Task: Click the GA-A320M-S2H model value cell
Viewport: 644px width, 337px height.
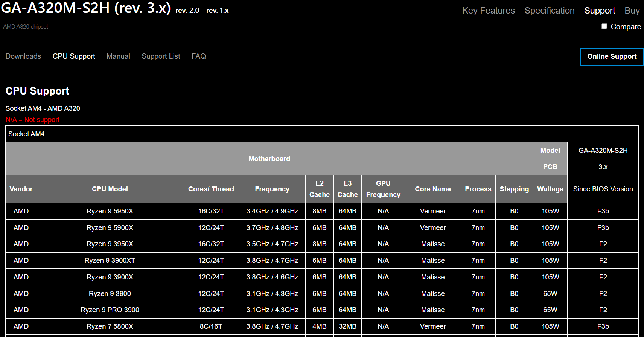Action: point(603,151)
